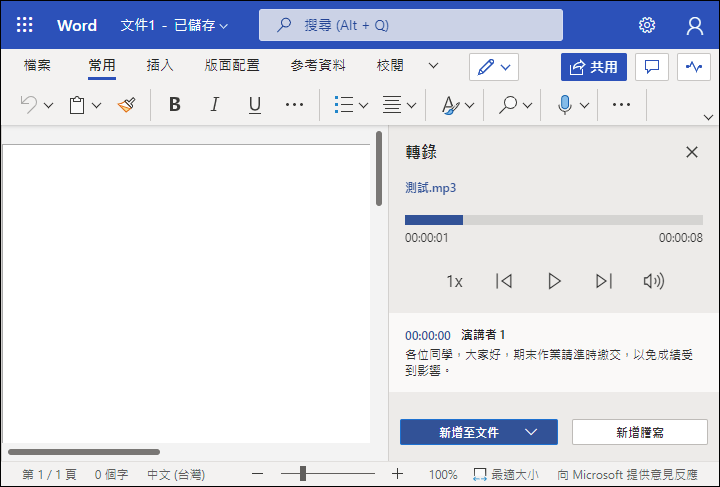The width and height of the screenshot is (720, 487).
Task: Click the find magnifier icon in the ribbon
Action: click(x=508, y=105)
